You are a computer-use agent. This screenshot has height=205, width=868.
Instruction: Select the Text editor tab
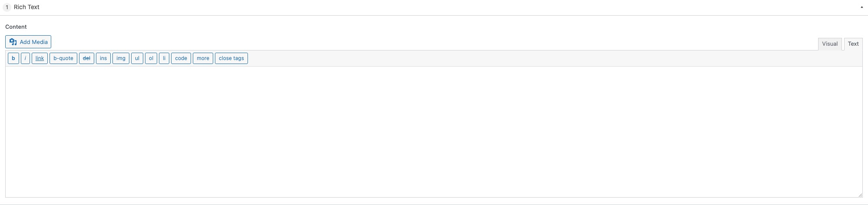tap(853, 44)
